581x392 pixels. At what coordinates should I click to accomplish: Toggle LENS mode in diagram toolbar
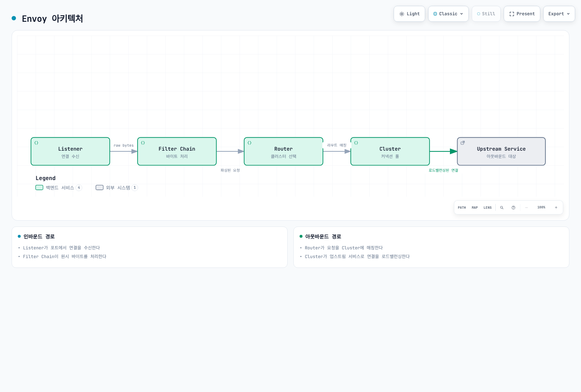click(x=488, y=208)
